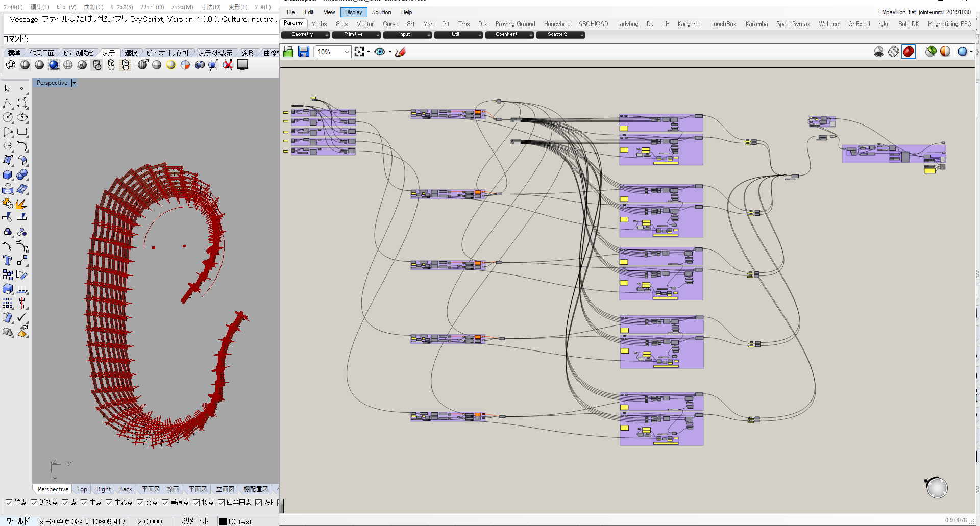Switch to the Ladybug component tab
Screen dimensions: 980x526
(627, 24)
